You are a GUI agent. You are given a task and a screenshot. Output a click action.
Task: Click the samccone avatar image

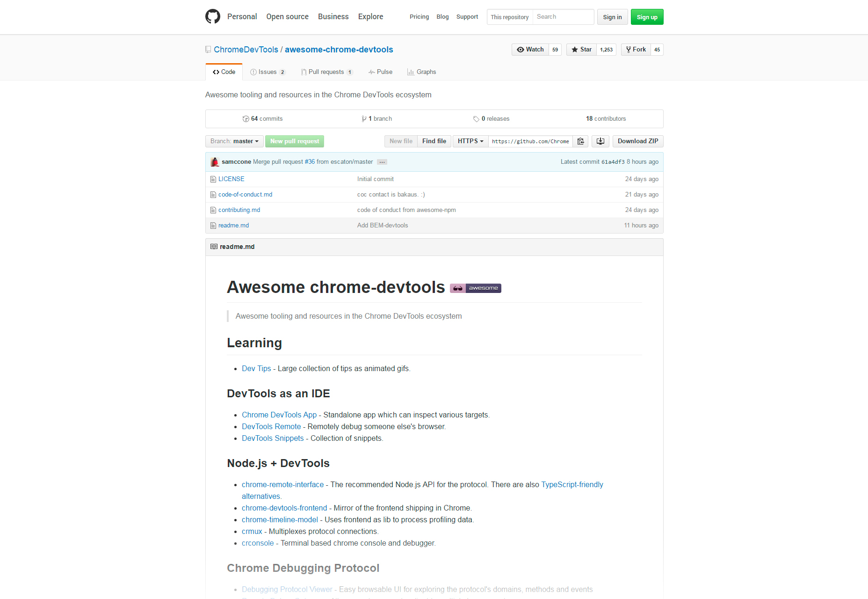click(x=215, y=162)
